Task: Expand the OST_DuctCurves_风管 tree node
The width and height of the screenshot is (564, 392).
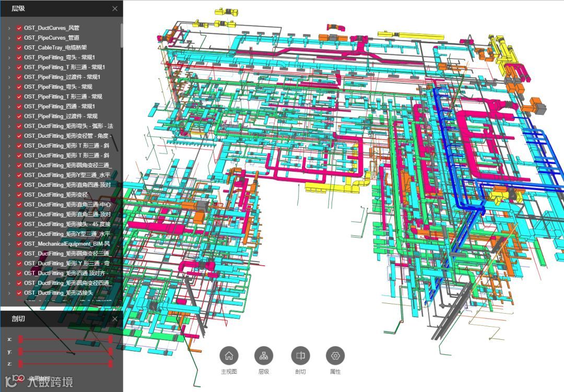Action: pos(9,28)
